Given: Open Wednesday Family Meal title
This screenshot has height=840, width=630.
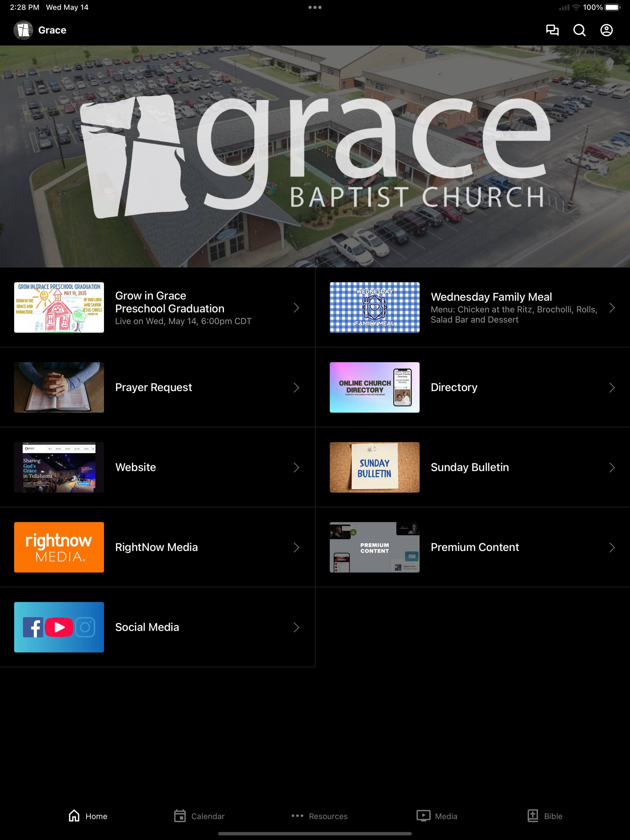Looking at the screenshot, I should [x=491, y=297].
